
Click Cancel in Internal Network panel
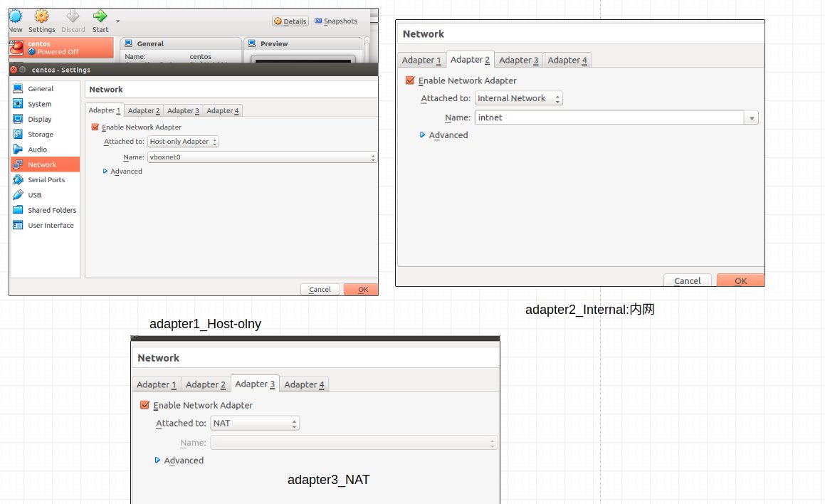687,280
